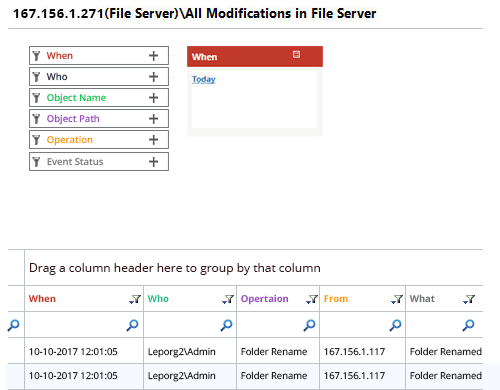Add the Event Status filter with plus
The width and height of the screenshot is (500, 390).
(153, 162)
